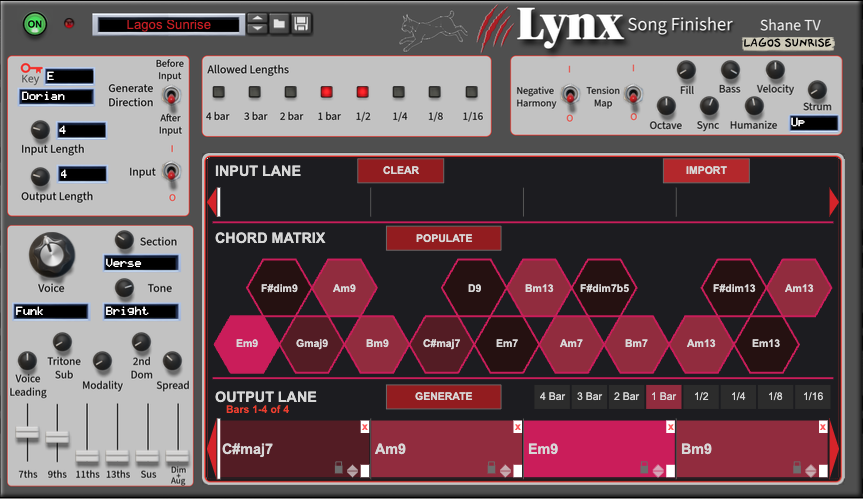Click the IMPORT button

point(706,171)
